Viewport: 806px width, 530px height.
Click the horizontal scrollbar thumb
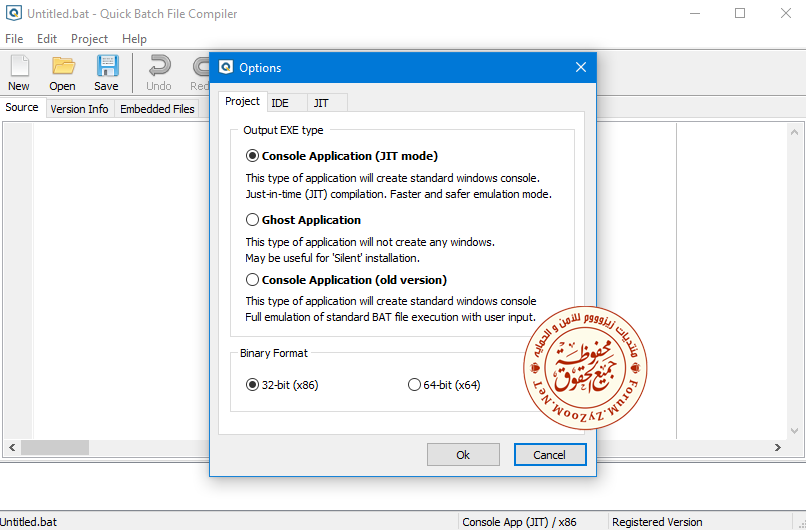[54, 447]
